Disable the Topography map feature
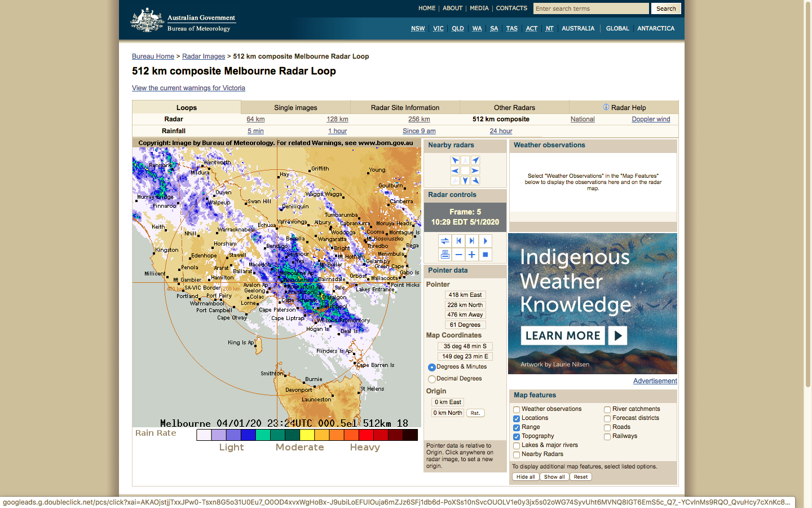This screenshot has width=812, height=508. (517, 437)
